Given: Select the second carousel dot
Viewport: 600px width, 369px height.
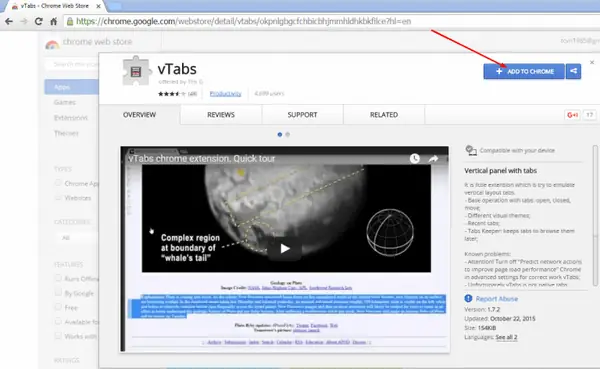Looking at the screenshot, I should [x=287, y=134].
